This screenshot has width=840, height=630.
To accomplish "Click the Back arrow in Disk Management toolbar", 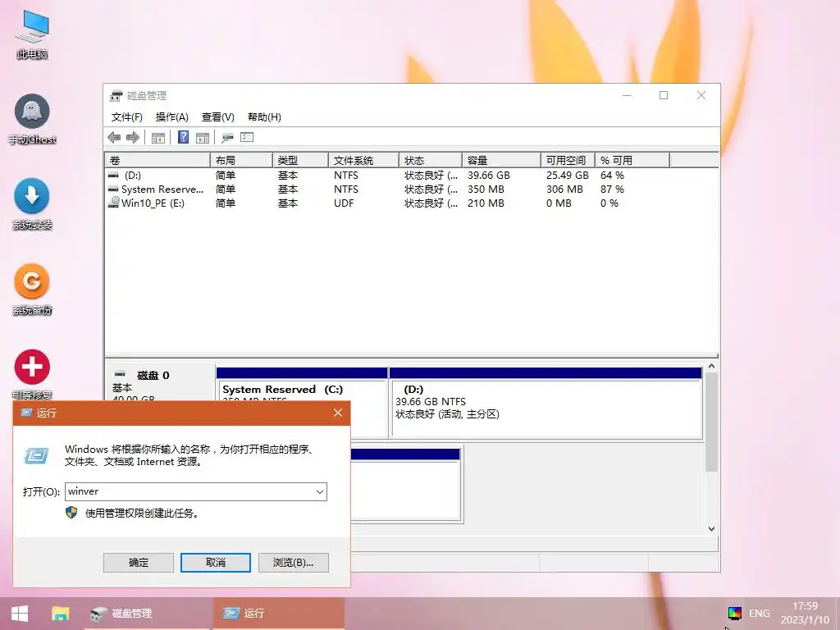I will (x=114, y=138).
